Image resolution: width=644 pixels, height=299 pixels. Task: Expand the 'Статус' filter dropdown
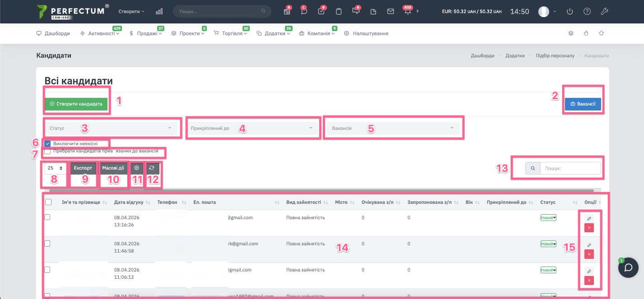tap(111, 128)
